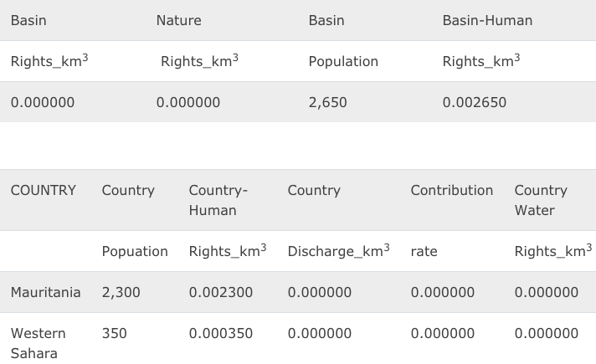Screen dimensions: 596x364
Task: Click Mauritania's population value 2,300
Action: click(121, 292)
